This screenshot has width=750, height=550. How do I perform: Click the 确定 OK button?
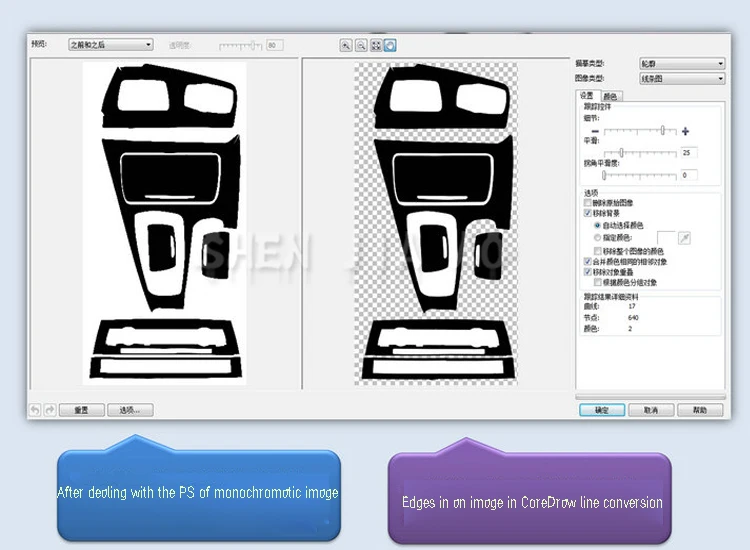[x=602, y=410]
